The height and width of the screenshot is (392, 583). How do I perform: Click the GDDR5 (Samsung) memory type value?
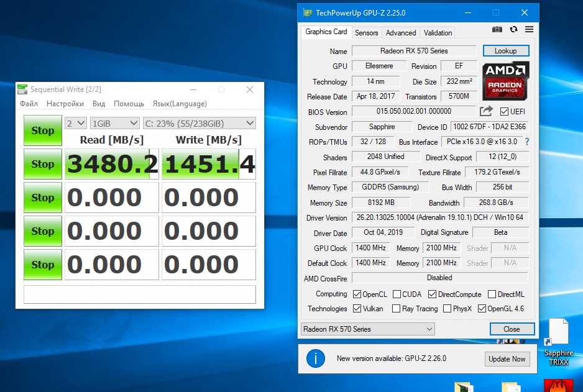pyautogui.click(x=390, y=187)
